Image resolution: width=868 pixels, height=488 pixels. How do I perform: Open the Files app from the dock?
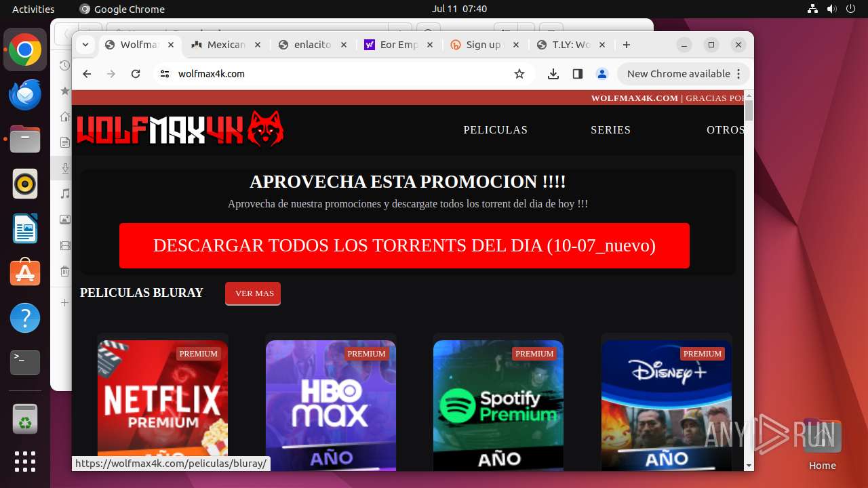25,140
